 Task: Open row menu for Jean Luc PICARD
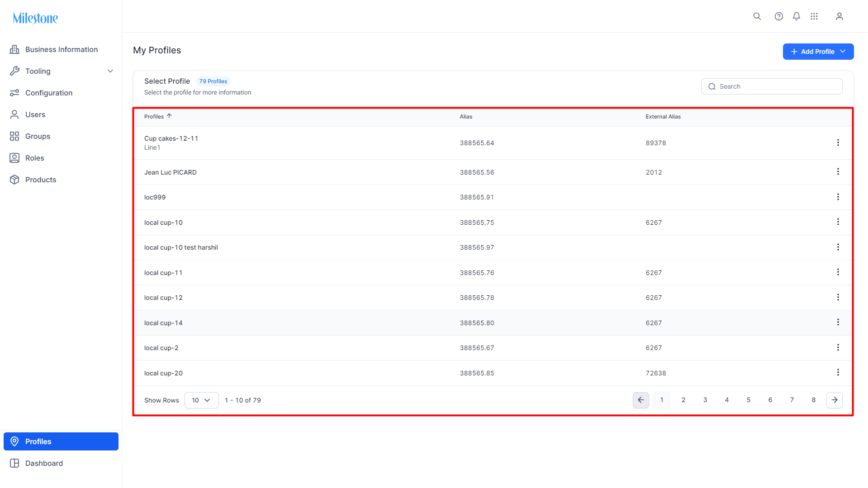pyautogui.click(x=838, y=171)
